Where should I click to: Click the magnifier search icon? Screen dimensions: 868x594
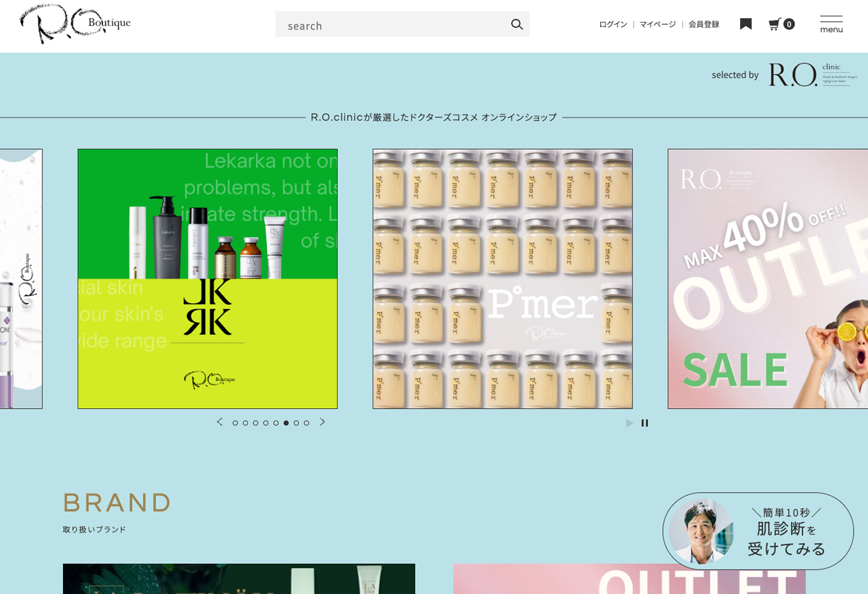pos(517,25)
